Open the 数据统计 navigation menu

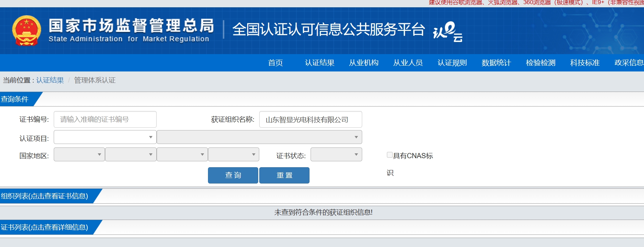click(x=496, y=63)
